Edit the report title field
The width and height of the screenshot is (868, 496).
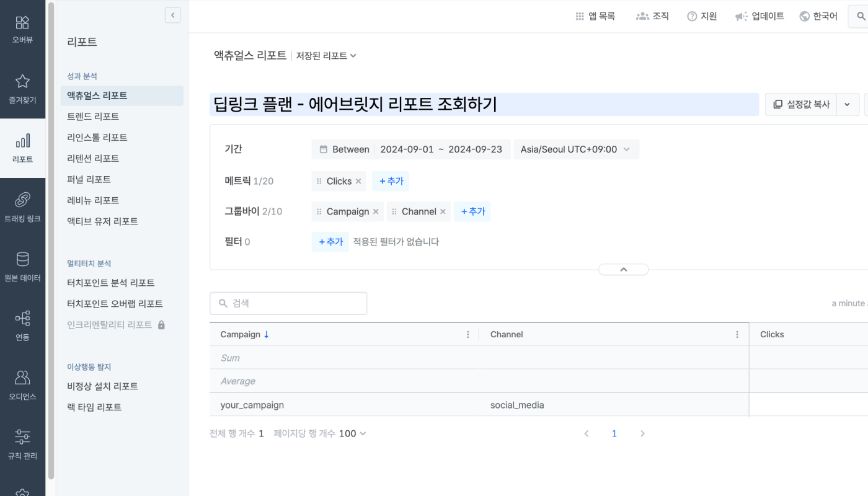[x=484, y=104]
